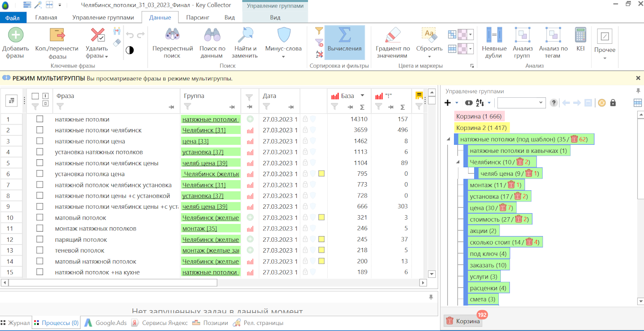Open Найти и заменить tool
The image size is (644, 331).
click(245, 35)
